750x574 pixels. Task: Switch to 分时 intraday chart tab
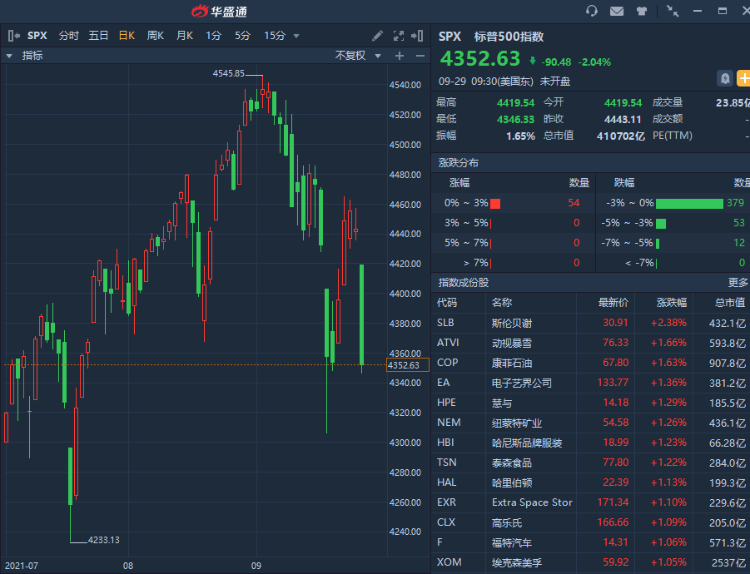tap(68, 35)
